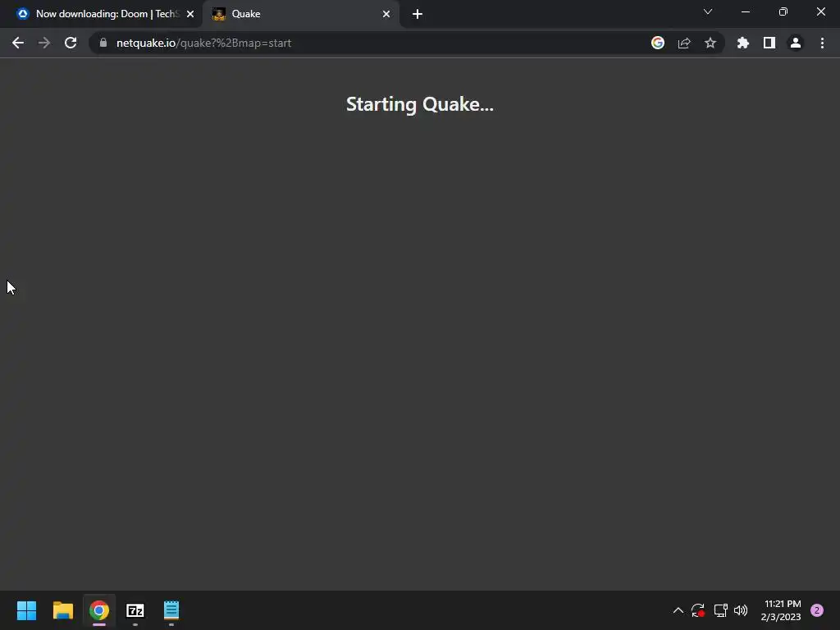Minimize the Chrome window
The height and width of the screenshot is (630, 840).
[x=746, y=11]
